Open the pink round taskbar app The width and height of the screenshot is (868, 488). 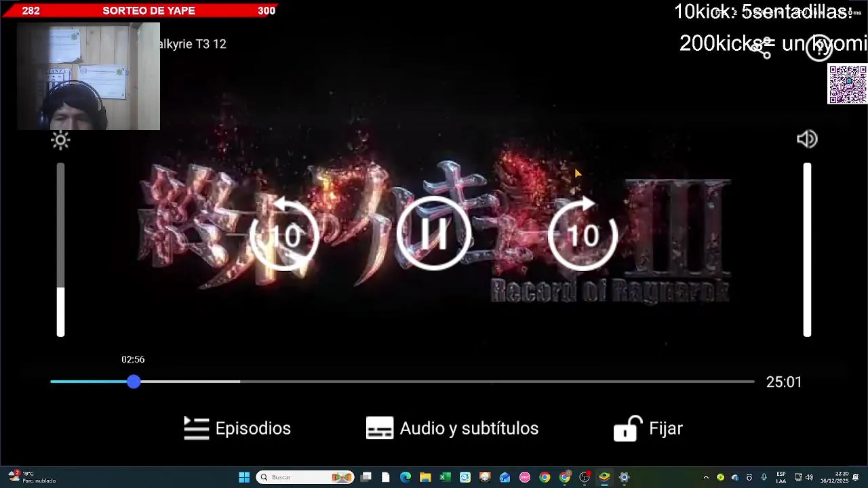pyautogui.click(x=525, y=477)
